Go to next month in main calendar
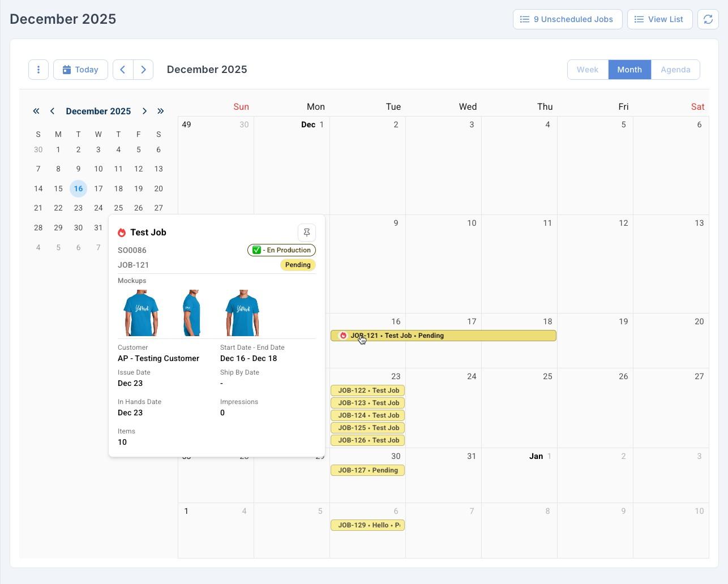728x584 pixels. point(143,70)
